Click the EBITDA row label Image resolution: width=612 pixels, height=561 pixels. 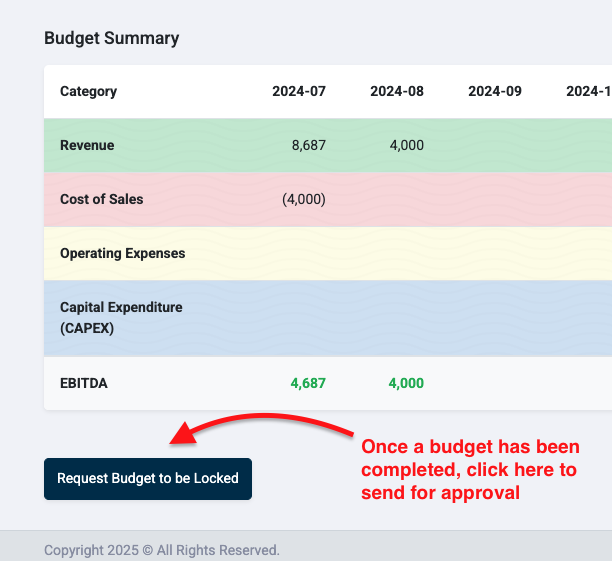[84, 383]
